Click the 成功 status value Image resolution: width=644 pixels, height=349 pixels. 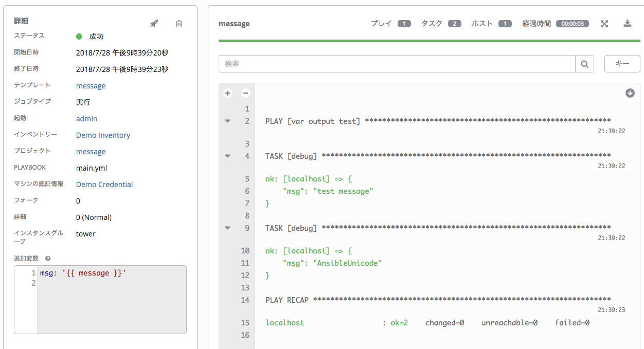tap(96, 36)
